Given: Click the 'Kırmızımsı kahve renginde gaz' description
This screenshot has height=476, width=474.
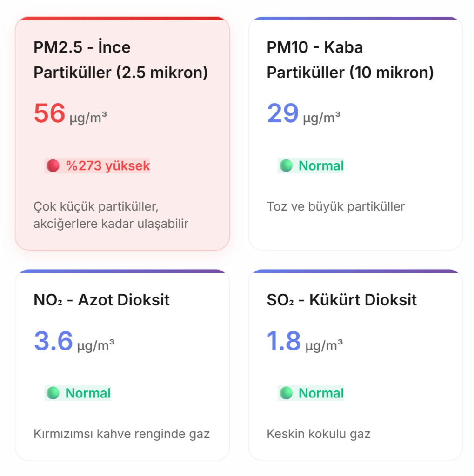Looking at the screenshot, I should [121, 434].
